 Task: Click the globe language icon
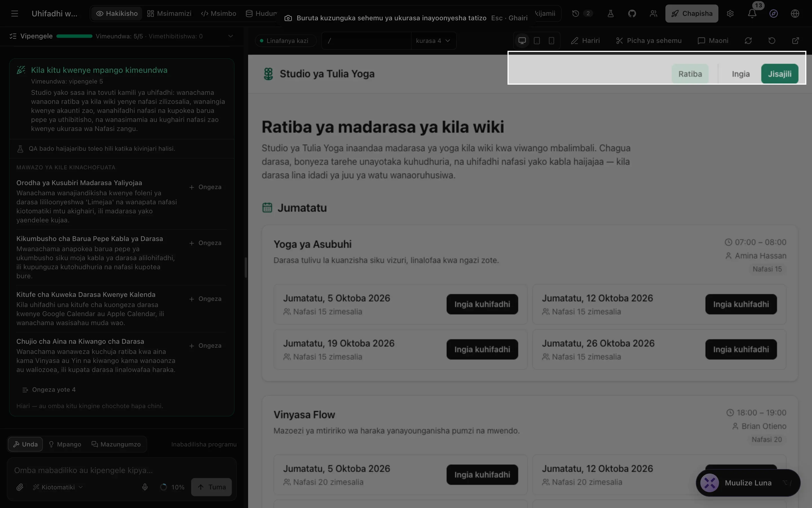[795, 14]
